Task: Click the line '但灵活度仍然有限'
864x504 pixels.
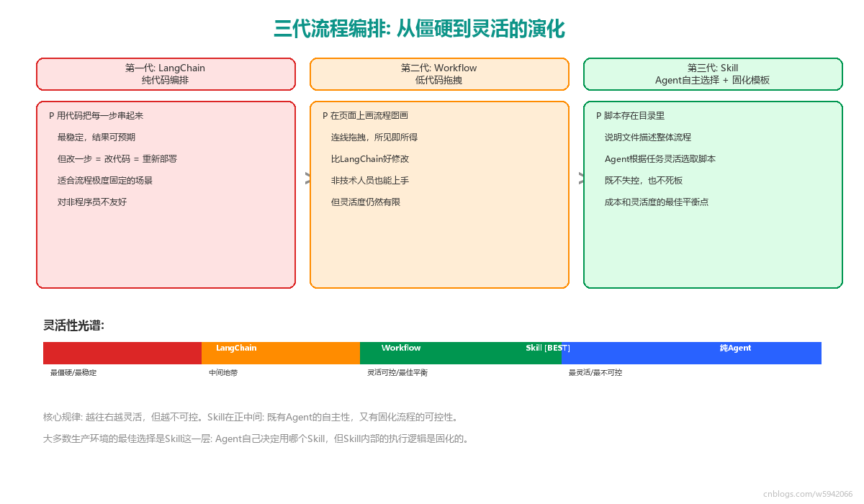Action: tap(366, 202)
